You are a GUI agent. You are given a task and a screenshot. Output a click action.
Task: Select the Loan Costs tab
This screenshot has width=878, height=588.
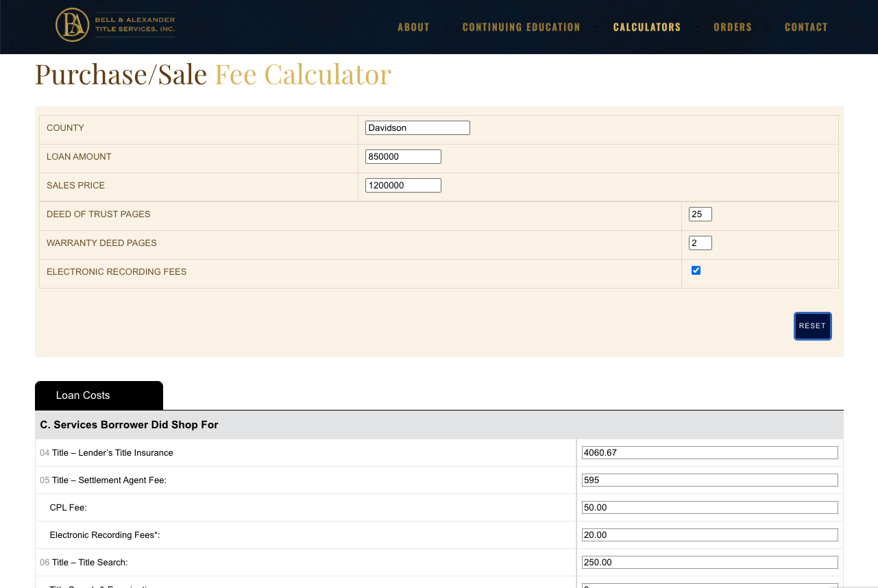point(99,395)
